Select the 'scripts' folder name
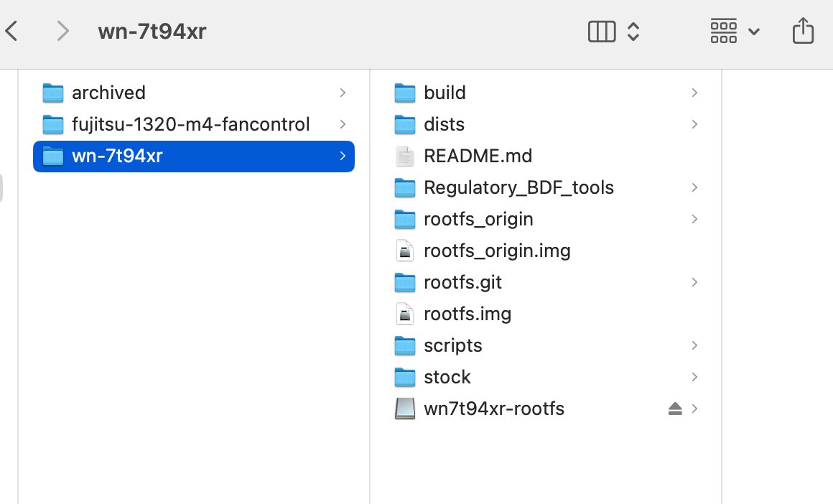This screenshot has width=833, height=504. (x=453, y=346)
